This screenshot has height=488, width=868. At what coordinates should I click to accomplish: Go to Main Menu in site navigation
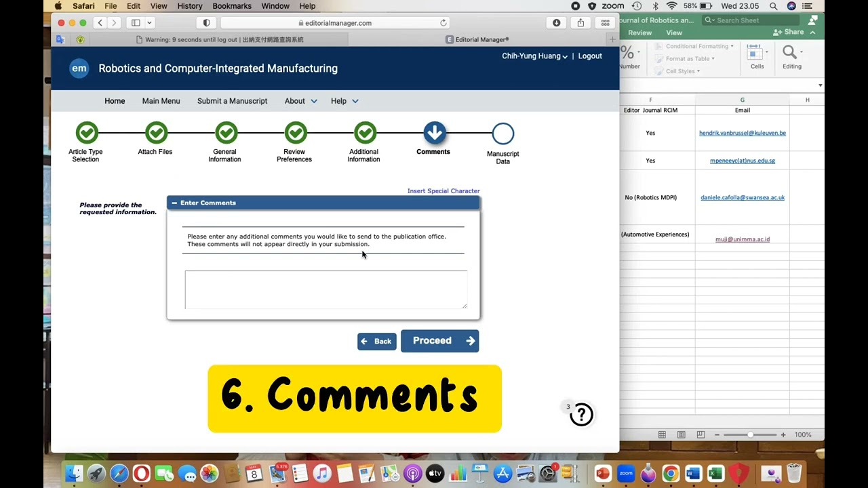click(x=161, y=101)
